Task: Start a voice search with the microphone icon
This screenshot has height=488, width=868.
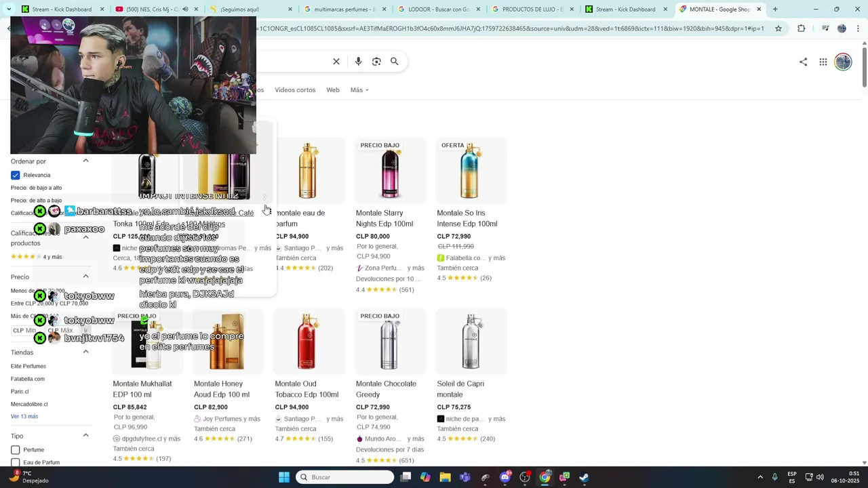Action: point(358,62)
